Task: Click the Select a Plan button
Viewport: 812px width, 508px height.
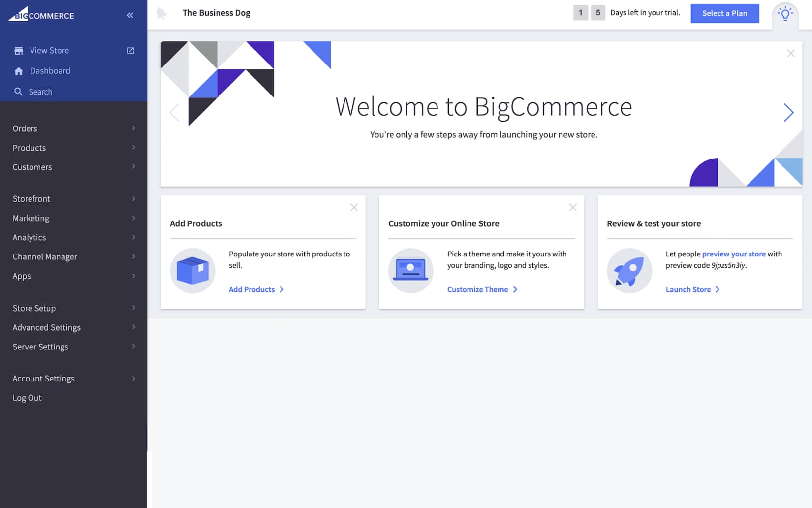Action: [x=725, y=13]
